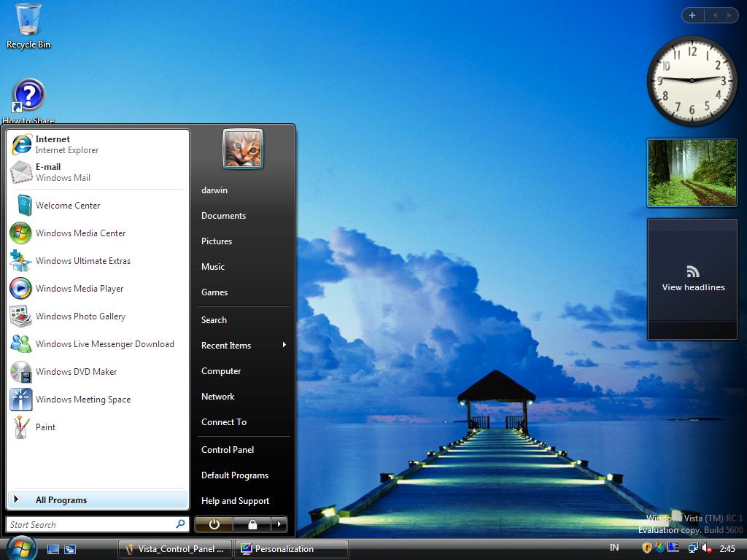Expand the Recent Items submenu

pos(244,345)
